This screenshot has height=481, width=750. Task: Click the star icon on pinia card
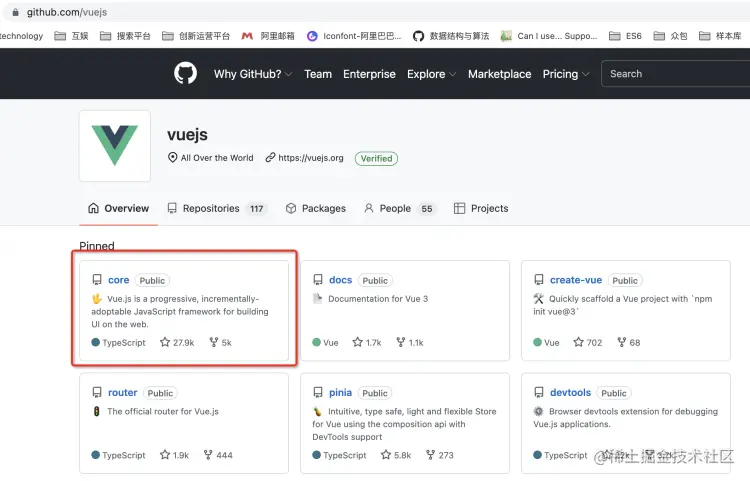click(x=386, y=454)
